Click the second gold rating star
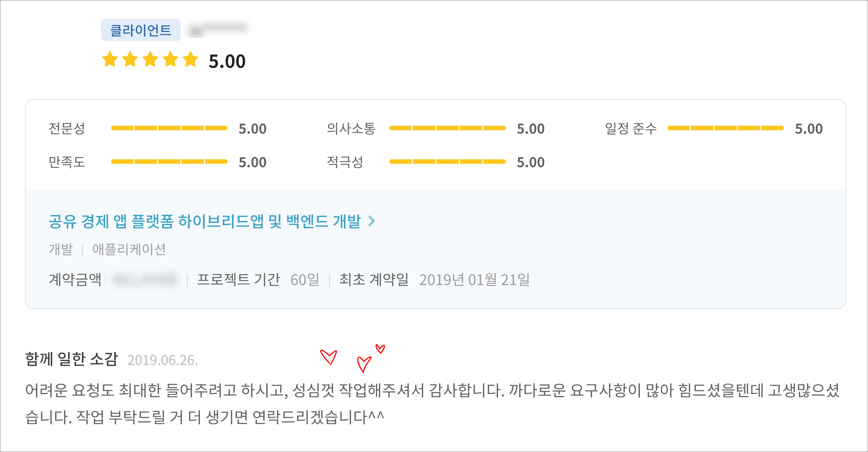The image size is (868, 452). coord(130,60)
